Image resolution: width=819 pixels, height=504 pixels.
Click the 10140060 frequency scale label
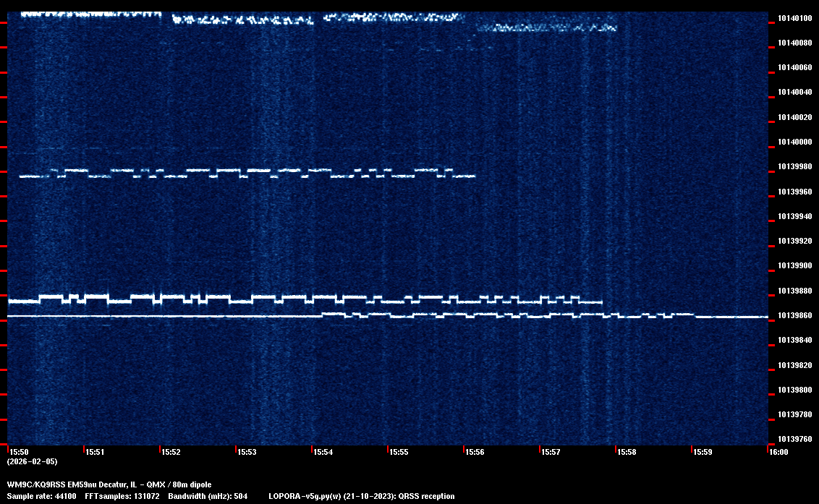point(794,68)
